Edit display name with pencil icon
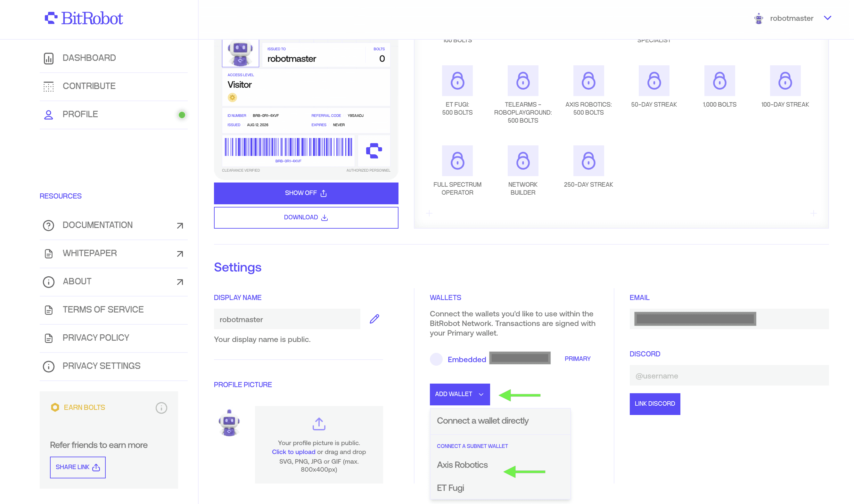Viewport: 854px width, 504px height. pos(374,319)
